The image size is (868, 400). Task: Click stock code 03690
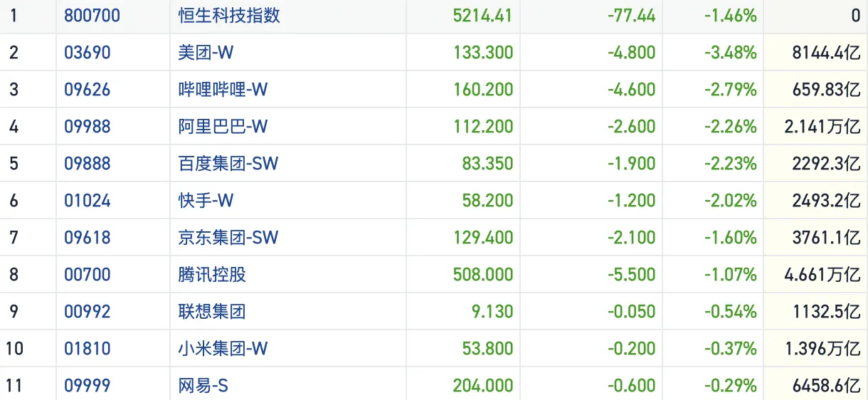[88, 53]
